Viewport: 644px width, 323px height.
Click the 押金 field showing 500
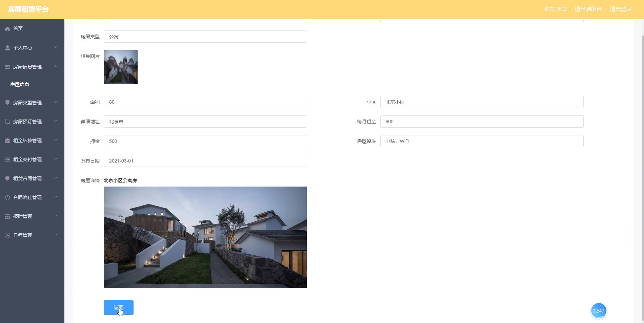205,141
